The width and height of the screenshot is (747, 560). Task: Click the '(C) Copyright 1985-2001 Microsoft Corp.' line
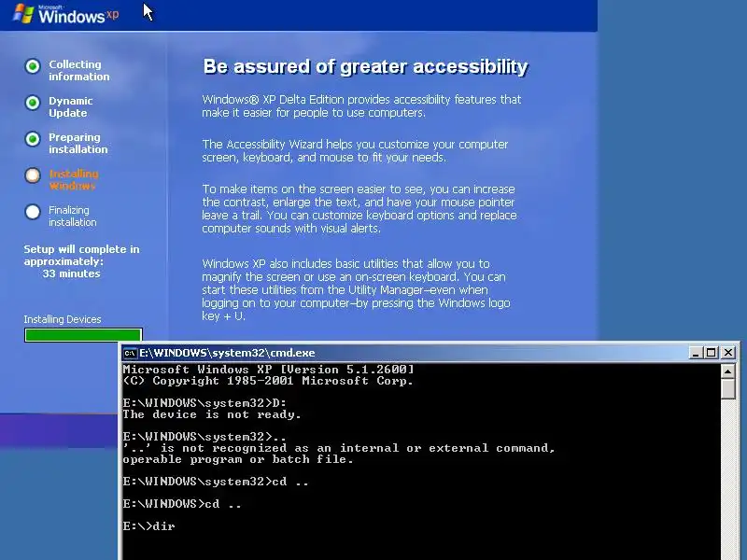268,381
